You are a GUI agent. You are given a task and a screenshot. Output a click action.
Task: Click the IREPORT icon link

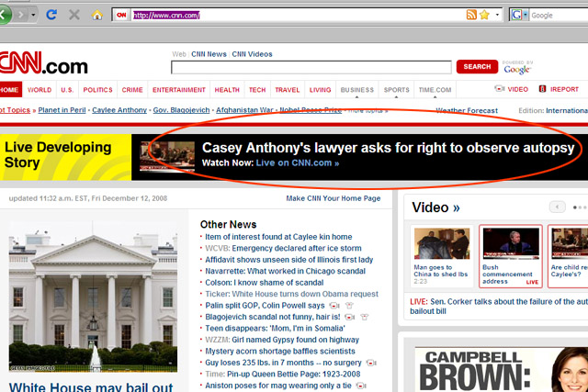click(559, 89)
